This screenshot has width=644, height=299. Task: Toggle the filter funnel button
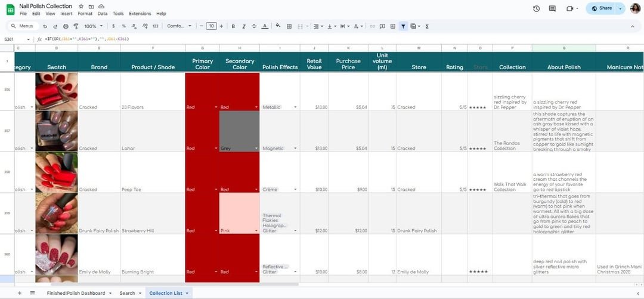403,26
